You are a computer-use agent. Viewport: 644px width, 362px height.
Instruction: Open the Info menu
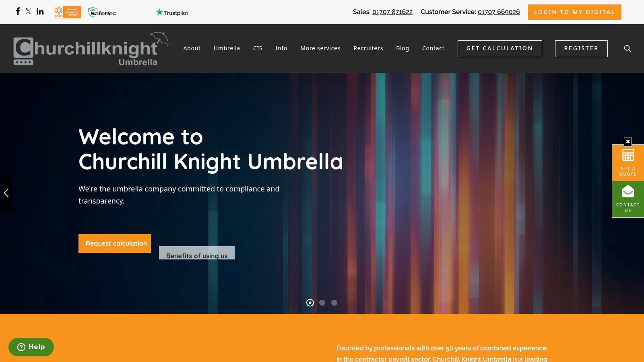click(281, 48)
